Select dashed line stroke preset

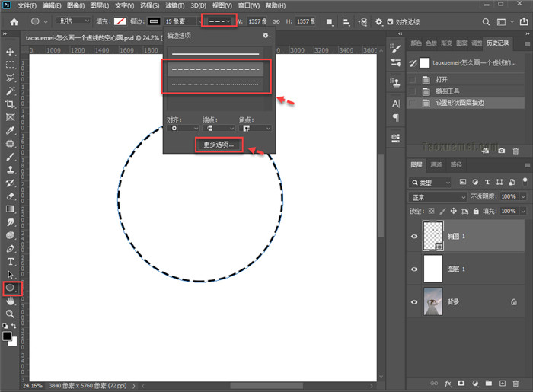(215, 69)
